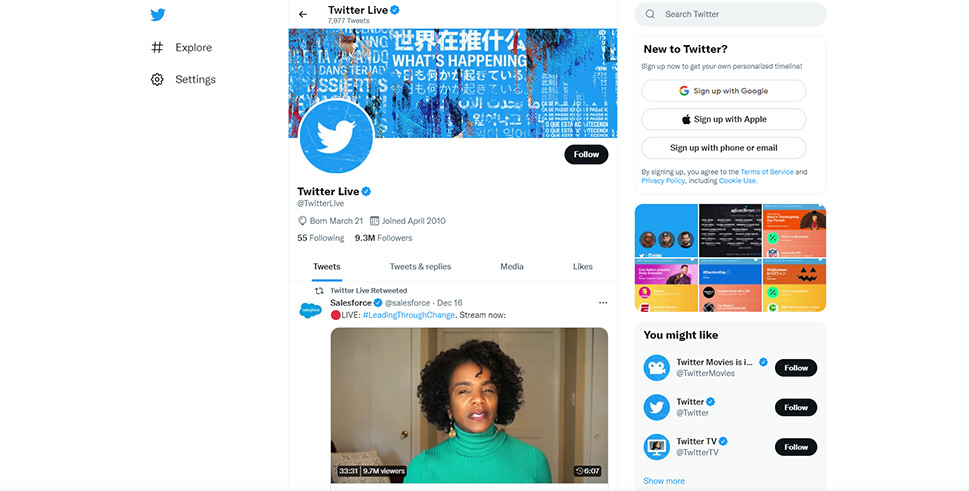Open Explore via hashtag icon
Image resolution: width=969 pixels, height=491 pixels.
(x=158, y=48)
